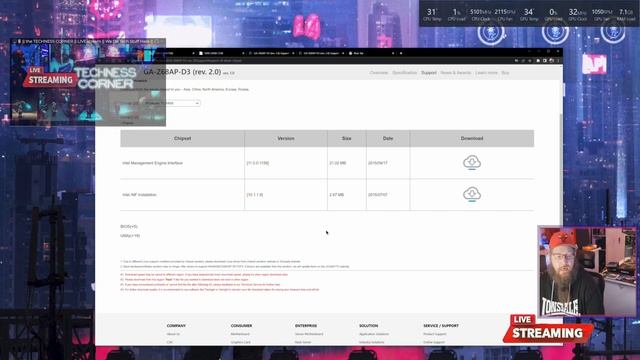Open the Product Support footer link
This screenshot has width=640, height=360.
click(435, 334)
